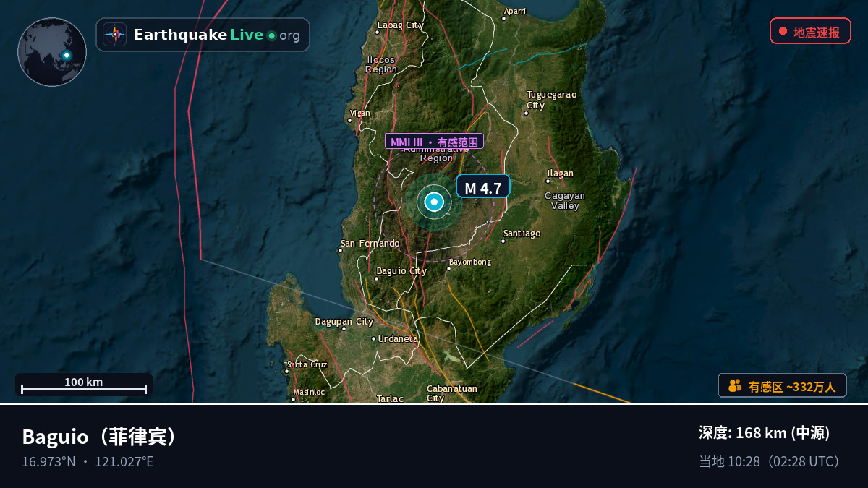
Task: Click the red dot in the alert badge
Action: [x=783, y=31]
